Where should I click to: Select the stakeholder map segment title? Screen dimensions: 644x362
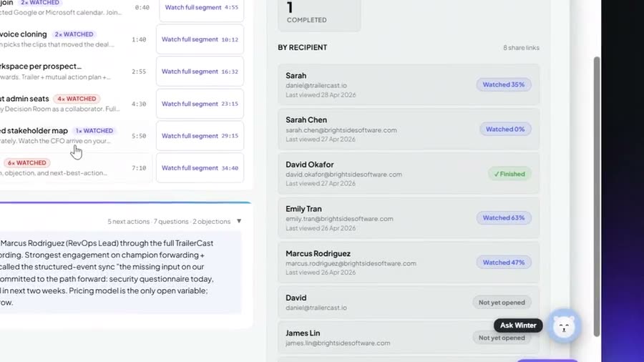pos(34,130)
